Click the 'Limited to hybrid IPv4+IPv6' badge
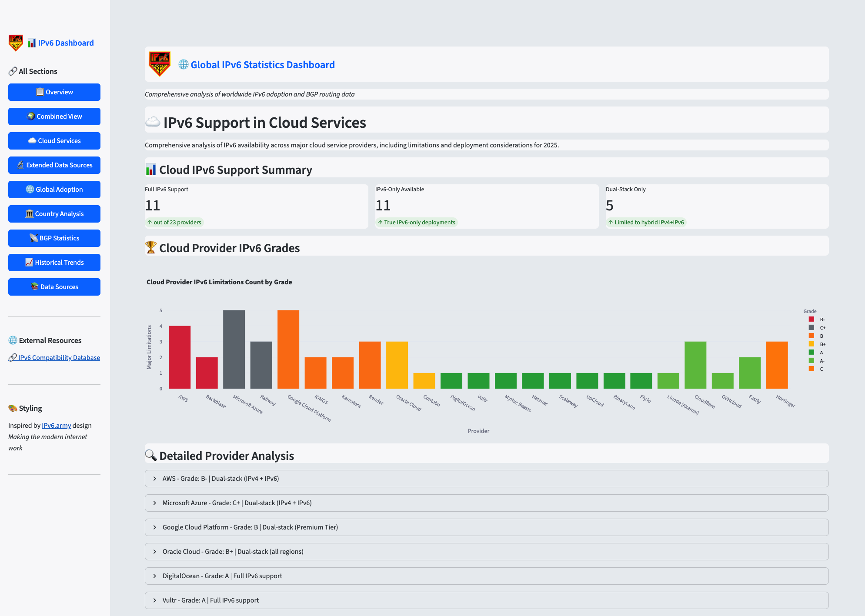 [646, 222]
